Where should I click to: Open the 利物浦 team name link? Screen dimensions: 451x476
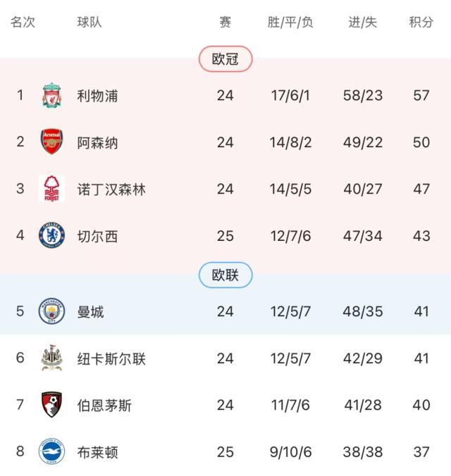(x=97, y=96)
